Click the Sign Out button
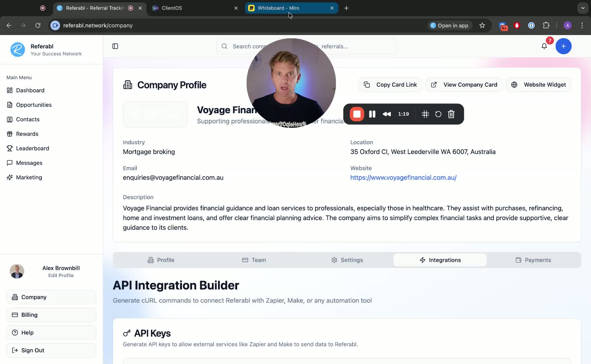Screen dimensions: 591x364 click(x=51, y=351)
